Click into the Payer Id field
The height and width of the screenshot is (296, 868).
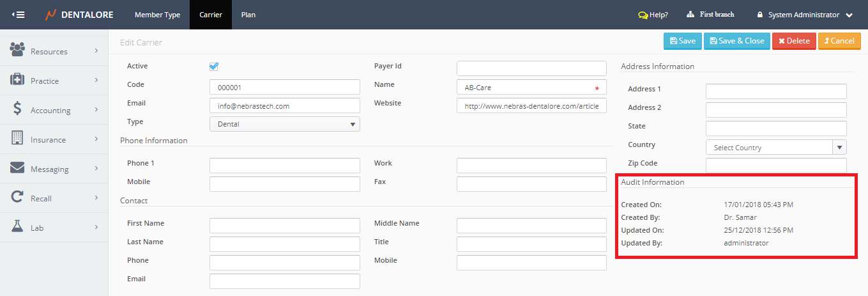(x=531, y=68)
